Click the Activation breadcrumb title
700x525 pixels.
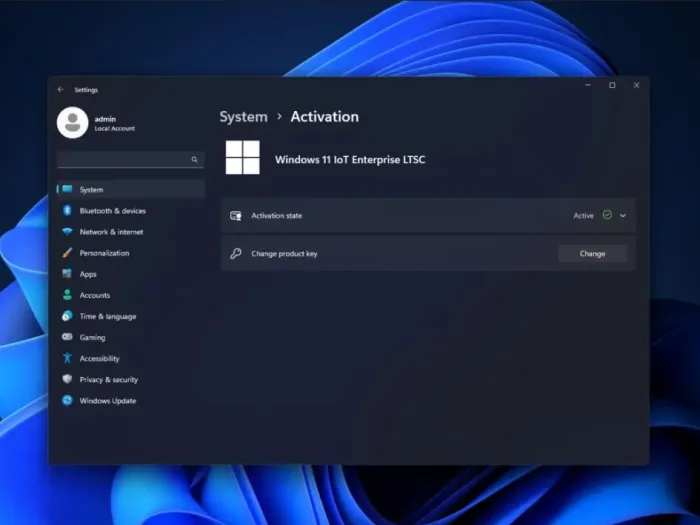(325, 117)
